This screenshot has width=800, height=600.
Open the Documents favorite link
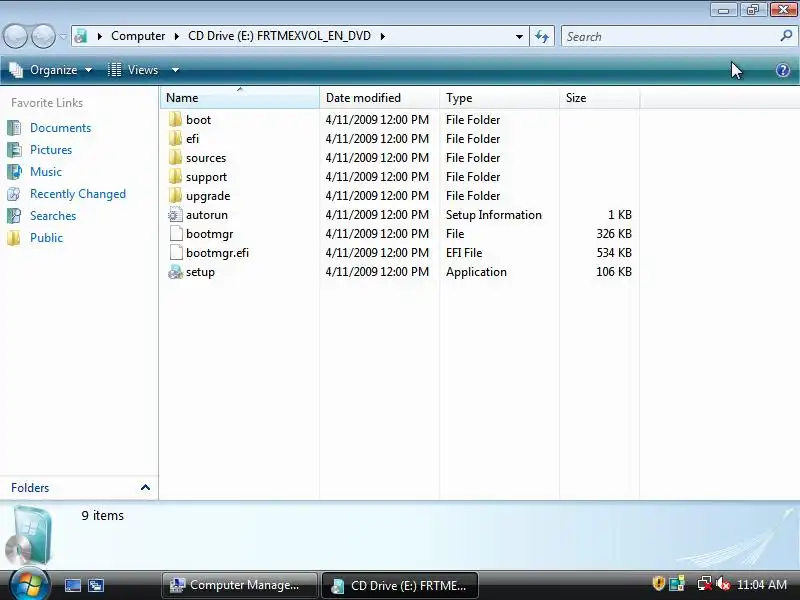(x=60, y=128)
